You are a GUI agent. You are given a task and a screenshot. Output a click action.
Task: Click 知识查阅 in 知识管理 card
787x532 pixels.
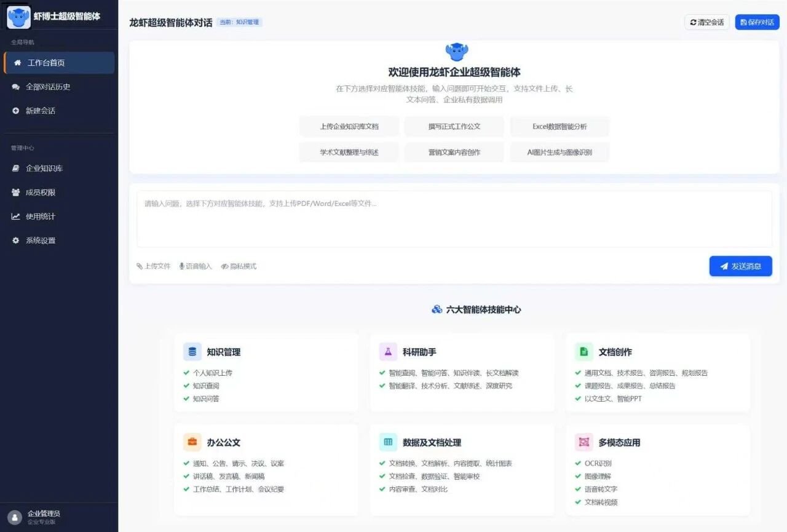coord(206,386)
